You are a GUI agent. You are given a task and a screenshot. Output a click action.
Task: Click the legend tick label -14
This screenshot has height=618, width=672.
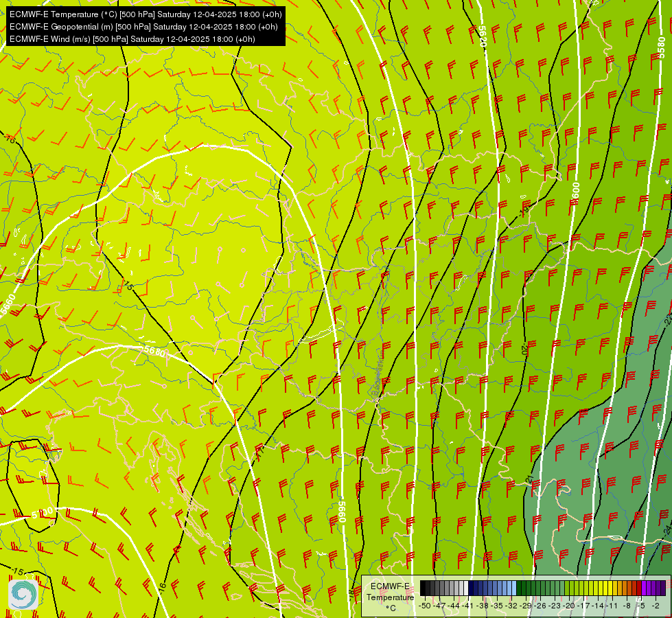598,606
